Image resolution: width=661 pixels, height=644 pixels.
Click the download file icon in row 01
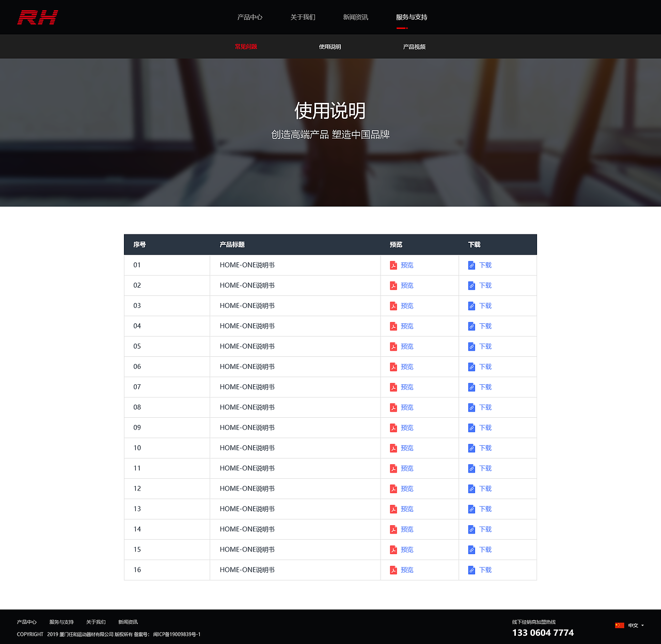(471, 265)
